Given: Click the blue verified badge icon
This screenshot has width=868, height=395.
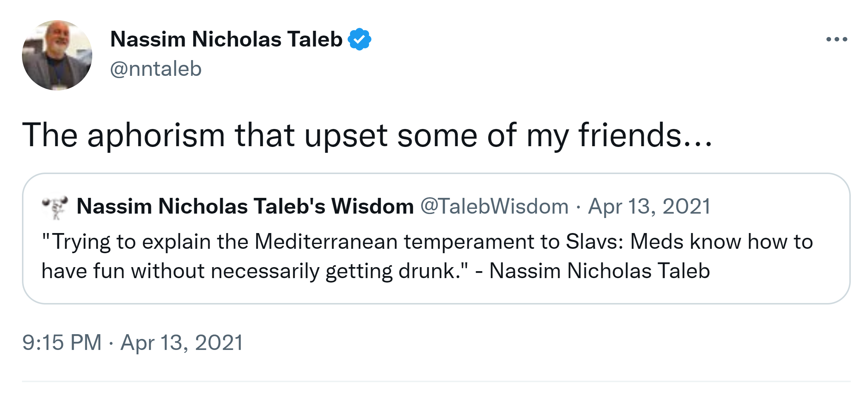Looking at the screenshot, I should click(360, 39).
